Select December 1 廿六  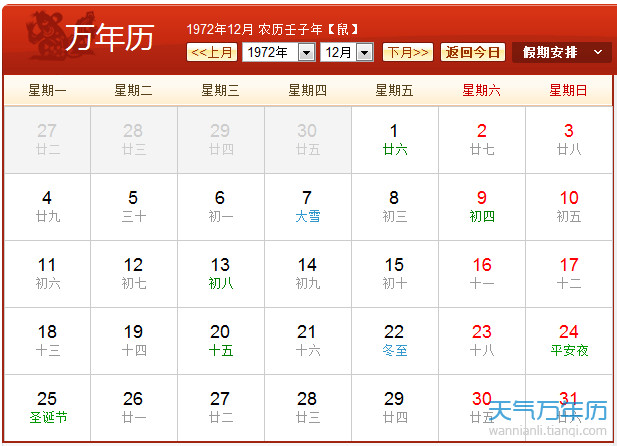click(x=395, y=140)
